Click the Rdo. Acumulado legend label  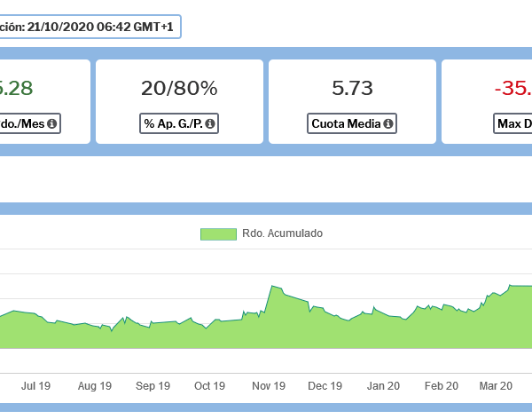(x=282, y=233)
